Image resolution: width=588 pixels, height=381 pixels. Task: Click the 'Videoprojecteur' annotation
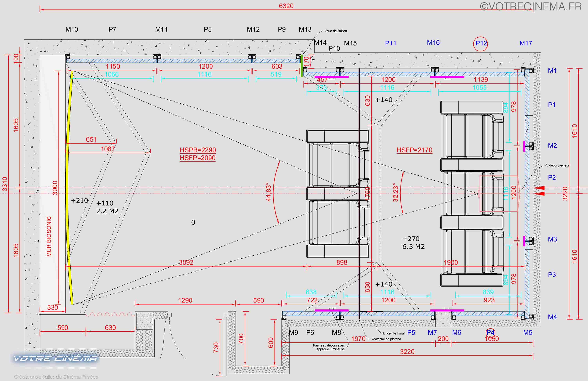[x=558, y=165]
